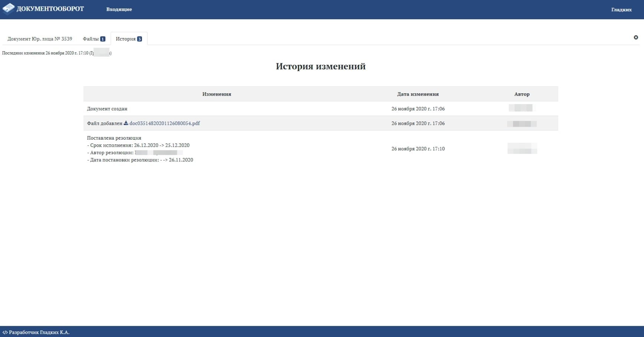Click the Поставлена резолюция line

tap(114, 138)
